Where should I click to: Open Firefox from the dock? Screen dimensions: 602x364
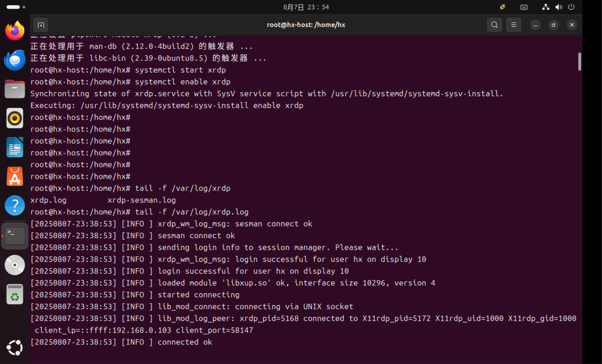[15, 31]
